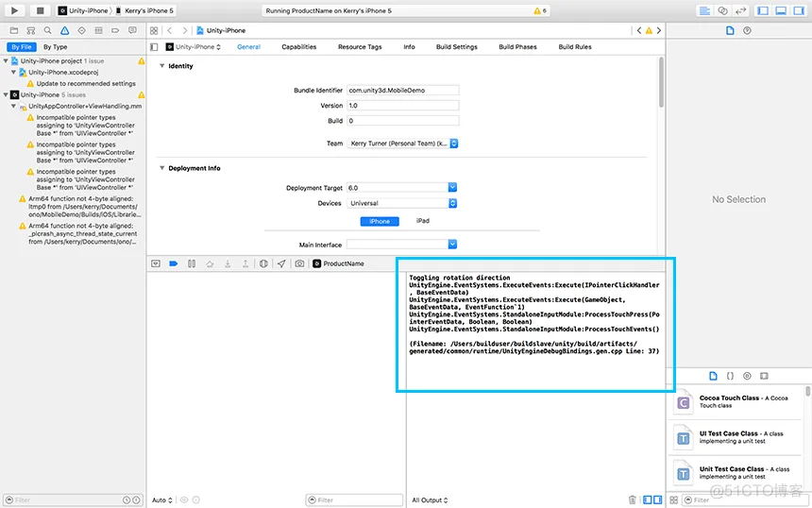Click the Step Over debug icon
812x508 pixels.
[x=210, y=263]
